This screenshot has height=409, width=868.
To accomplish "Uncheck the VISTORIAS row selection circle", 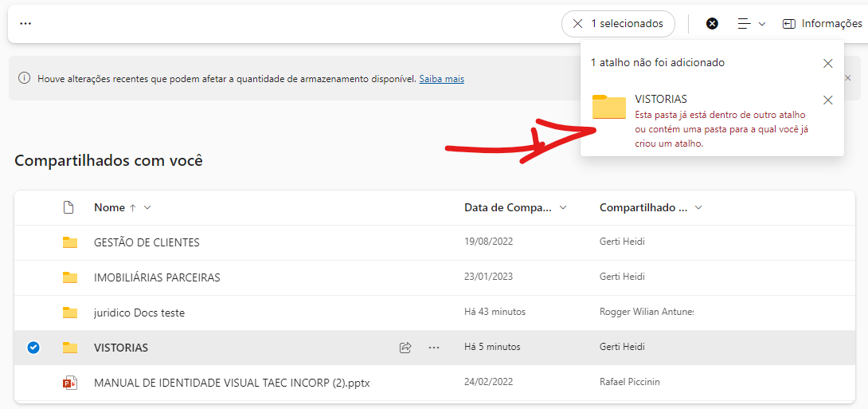I will point(33,348).
